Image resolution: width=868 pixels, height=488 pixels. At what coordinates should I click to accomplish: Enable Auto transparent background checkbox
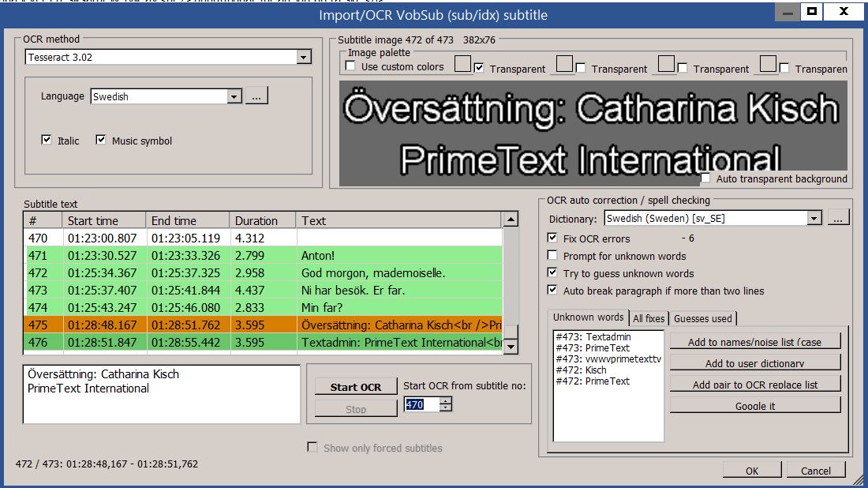click(x=705, y=178)
